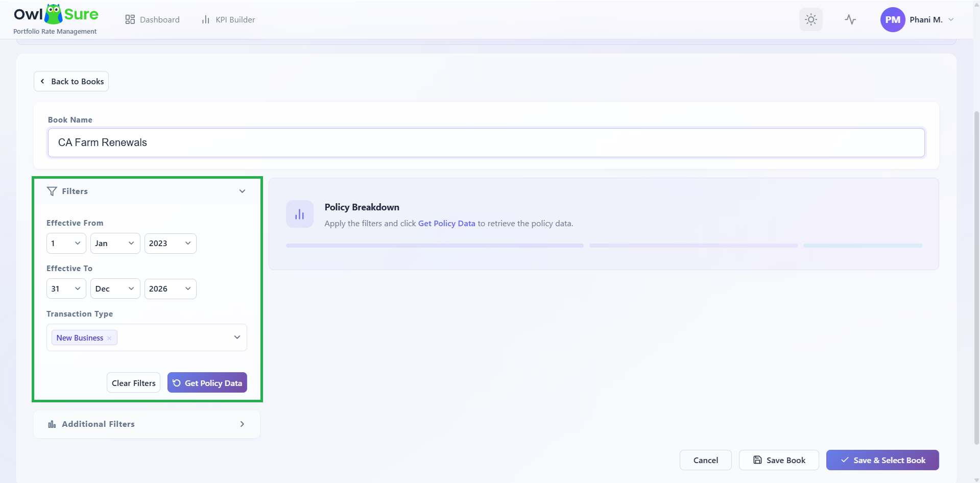980x483 pixels.
Task: Remove the New Business tag
Action: click(109, 338)
